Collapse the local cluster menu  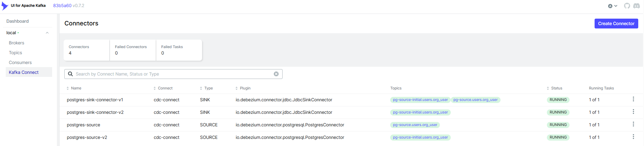click(47, 33)
